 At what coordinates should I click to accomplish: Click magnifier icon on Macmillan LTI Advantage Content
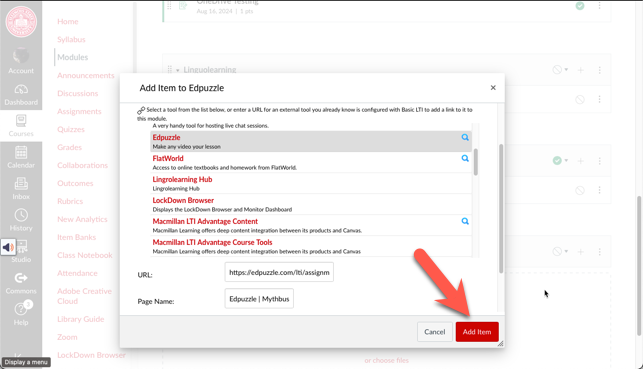465,221
